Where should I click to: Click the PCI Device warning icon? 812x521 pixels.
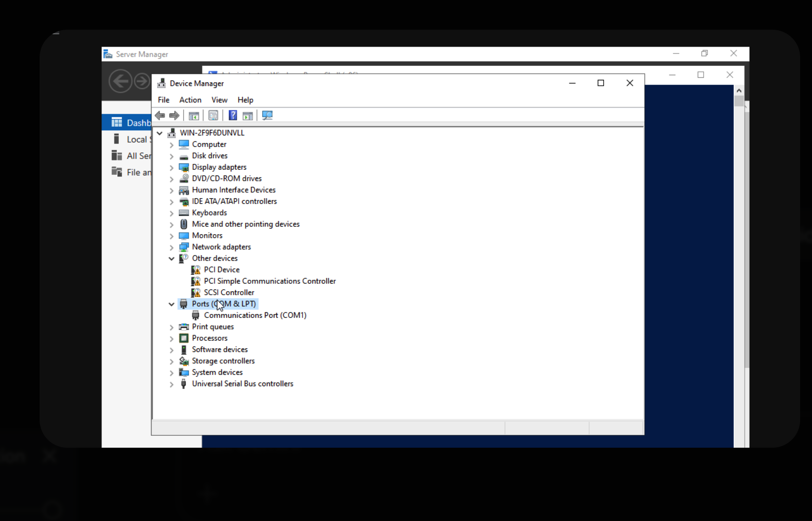point(196,270)
